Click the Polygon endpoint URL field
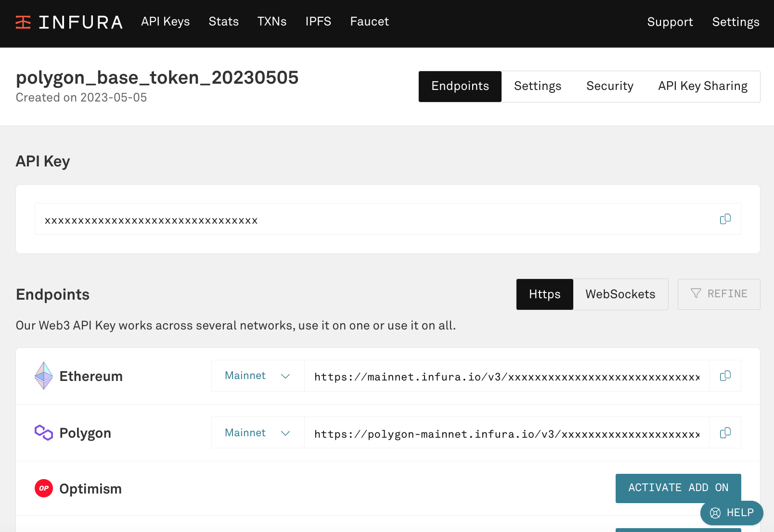 pos(507,433)
